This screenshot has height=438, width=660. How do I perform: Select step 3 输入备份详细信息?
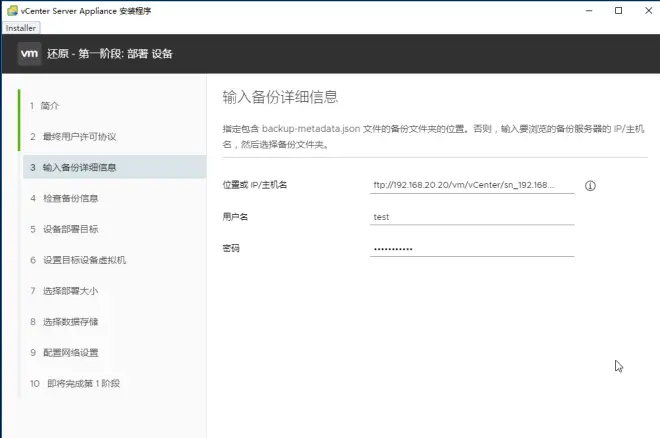pyautogui.click(x=114, y=167)
